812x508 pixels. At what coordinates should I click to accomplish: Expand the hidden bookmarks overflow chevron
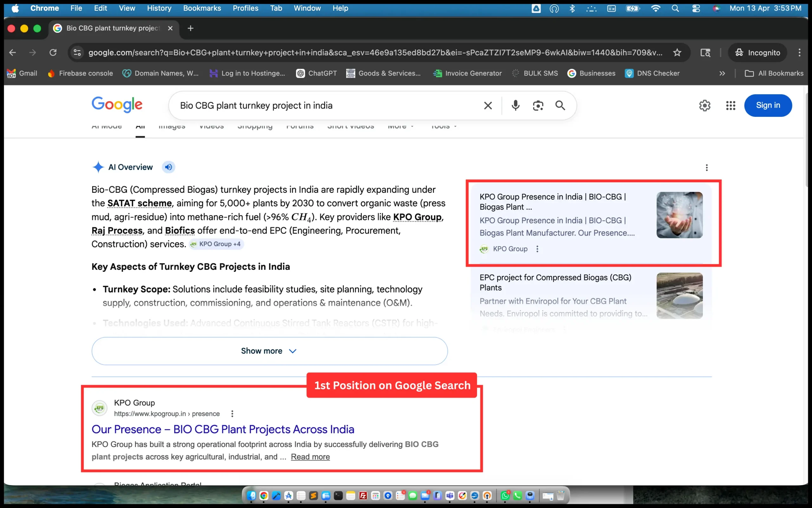[x=722, y=73]
